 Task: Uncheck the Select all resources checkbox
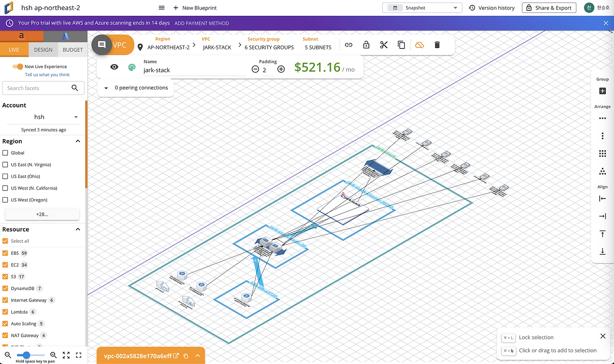[5, 241]
